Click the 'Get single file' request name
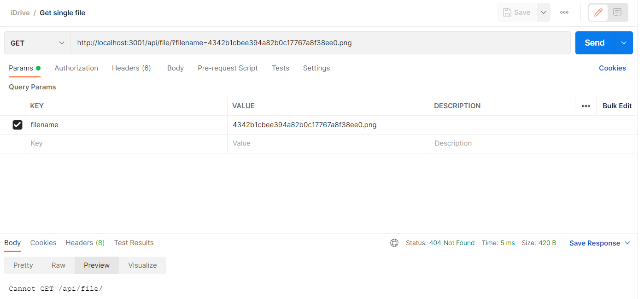The width and height of the screenshot is (644, 299). [x=63, y=13]
